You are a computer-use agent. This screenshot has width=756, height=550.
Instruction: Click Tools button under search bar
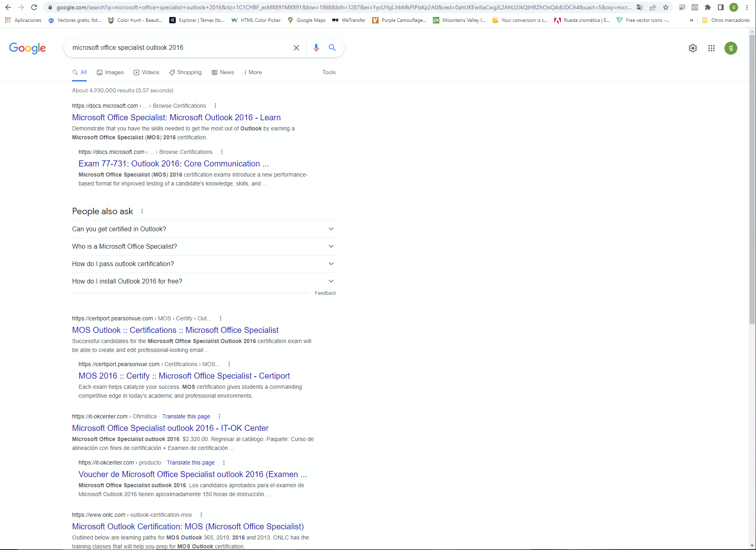click(x=329, y=72)
